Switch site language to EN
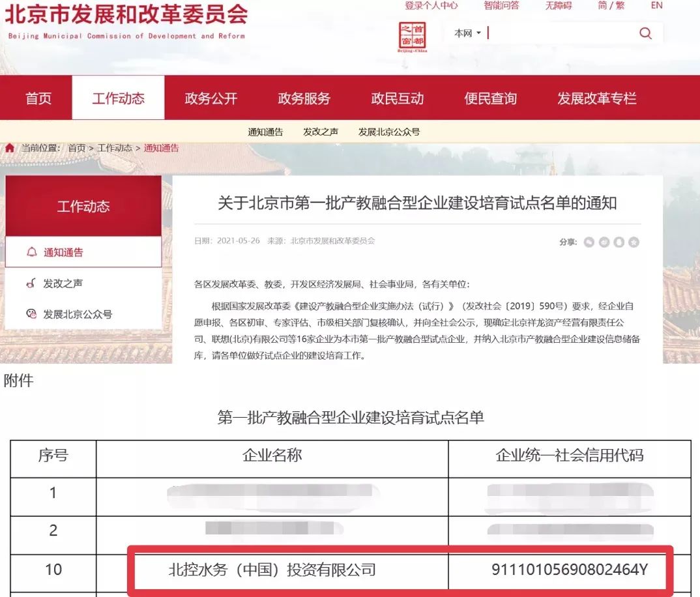Image resolution: width=700 pixels, height=597 pixels. (x=656, y=5)
